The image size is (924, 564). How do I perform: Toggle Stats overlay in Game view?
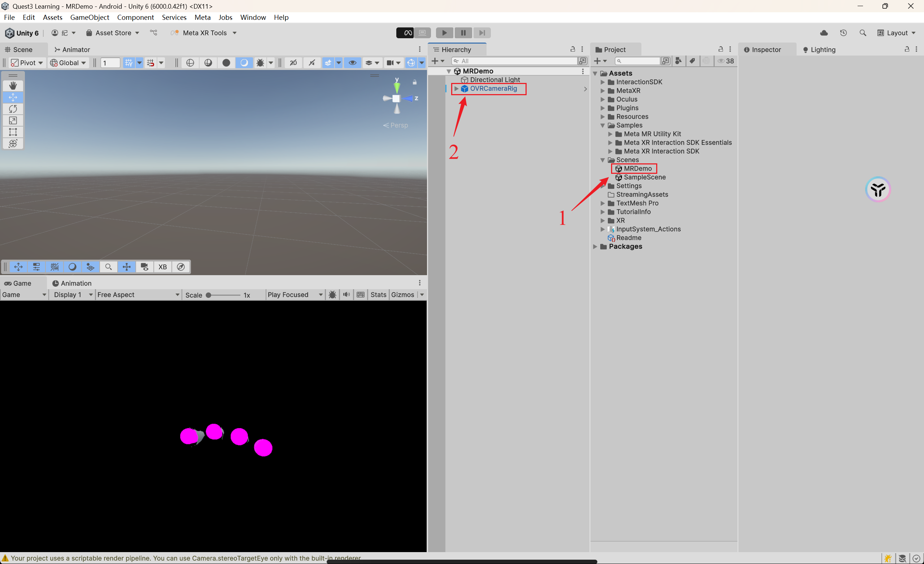coord(378,295)
